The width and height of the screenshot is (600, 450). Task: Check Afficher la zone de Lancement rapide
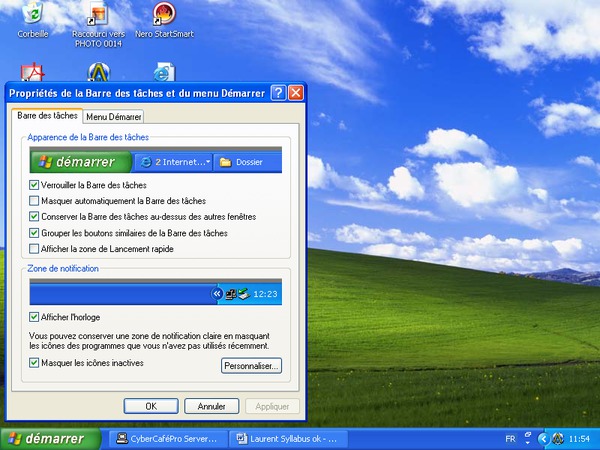click(x=35, y=249)
